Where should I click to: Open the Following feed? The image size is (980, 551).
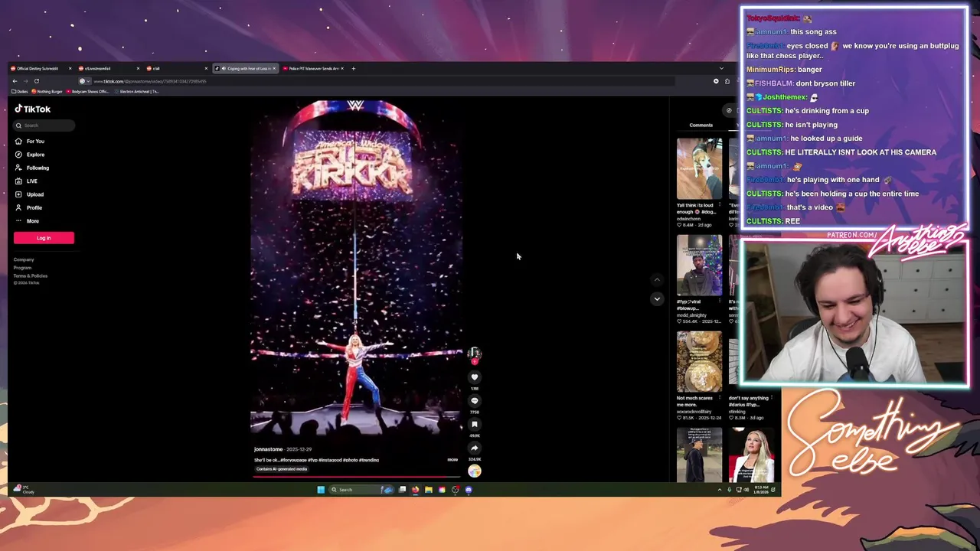(x=32, y=168)
